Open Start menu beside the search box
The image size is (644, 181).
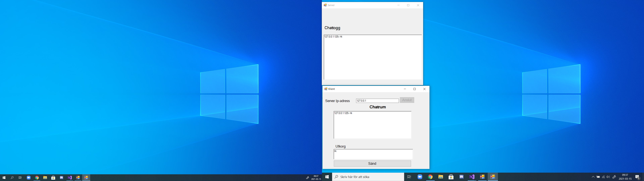(327, 177)
